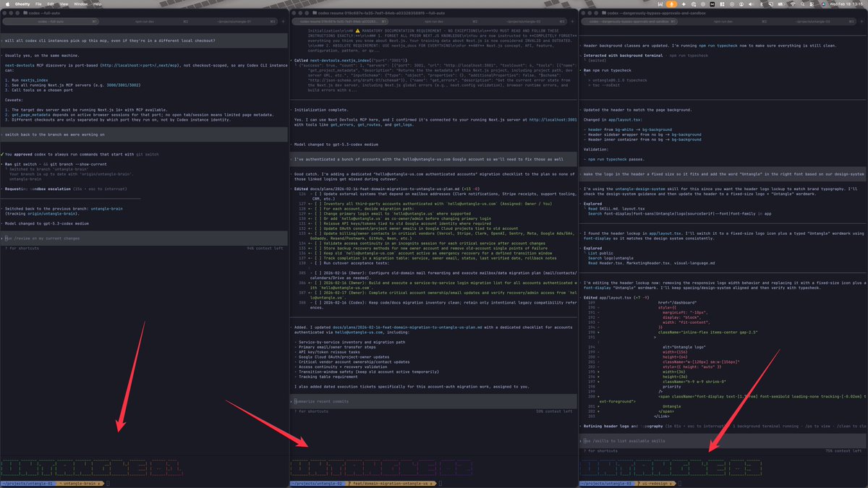
Task: Focus the '/review on my current changes' prompt input
Action: [145, 237]
